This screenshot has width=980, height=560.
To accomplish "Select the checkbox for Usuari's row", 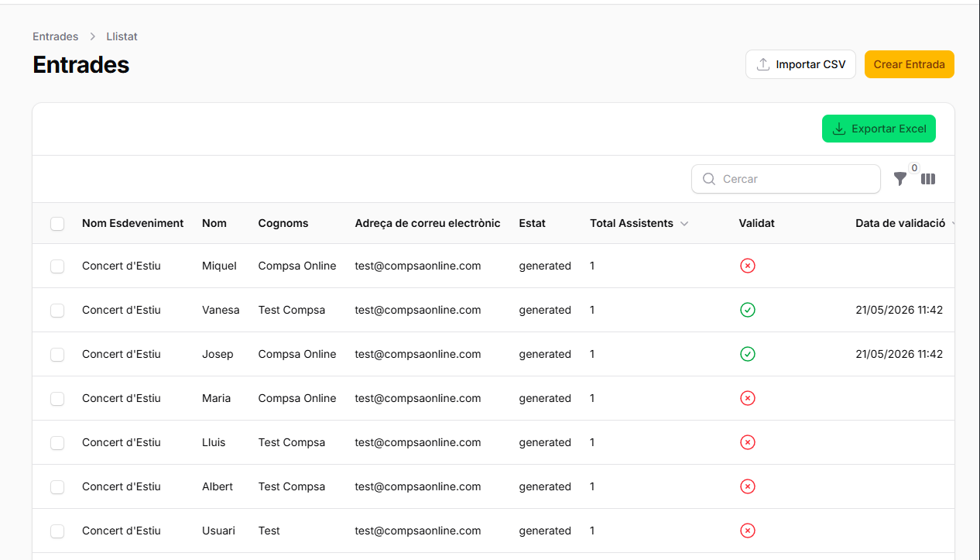I will (57, 531).
